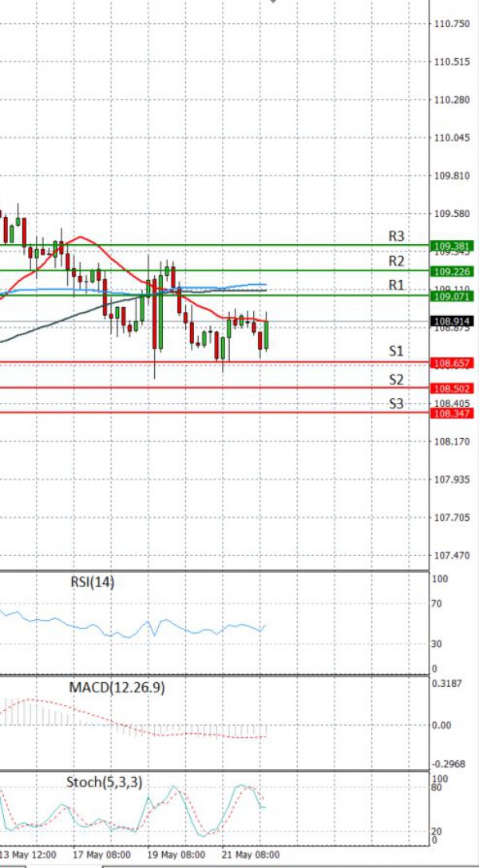Click the Stoch(5,3,3) indicator title

[x=105, y=782]
